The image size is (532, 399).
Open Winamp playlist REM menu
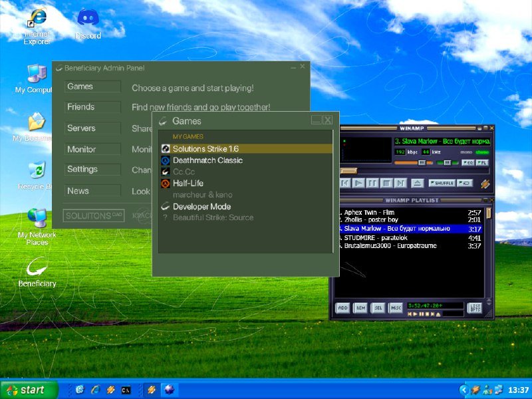coord(360,308)
